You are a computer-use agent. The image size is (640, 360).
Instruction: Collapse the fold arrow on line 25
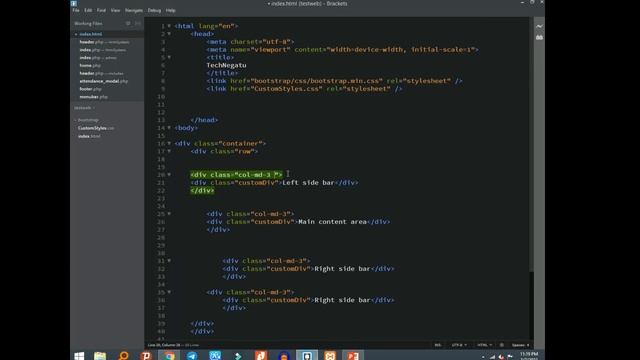click(169, 214)
